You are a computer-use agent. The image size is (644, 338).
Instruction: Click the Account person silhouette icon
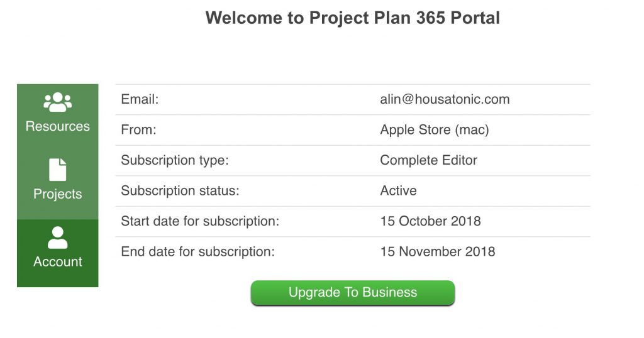(57, 237)
